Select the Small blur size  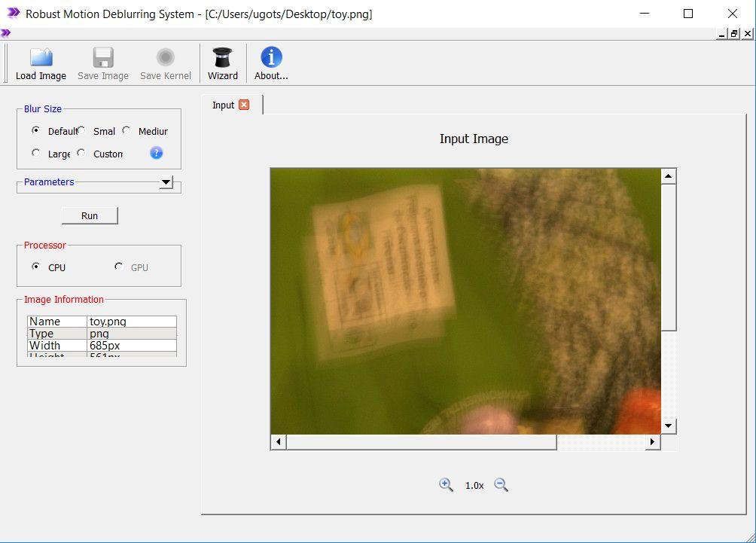click(81, 130)
